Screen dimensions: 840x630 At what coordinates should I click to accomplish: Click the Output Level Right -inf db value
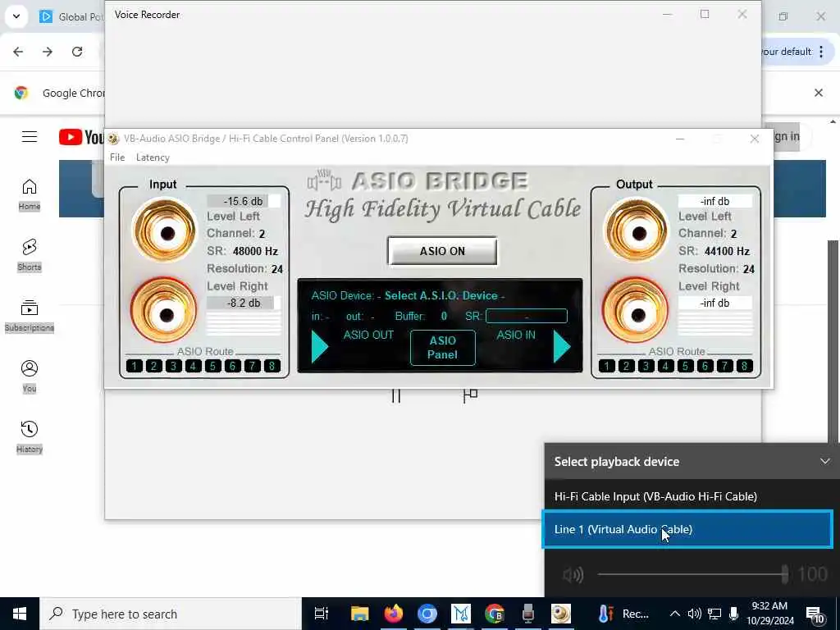(715, 303)
